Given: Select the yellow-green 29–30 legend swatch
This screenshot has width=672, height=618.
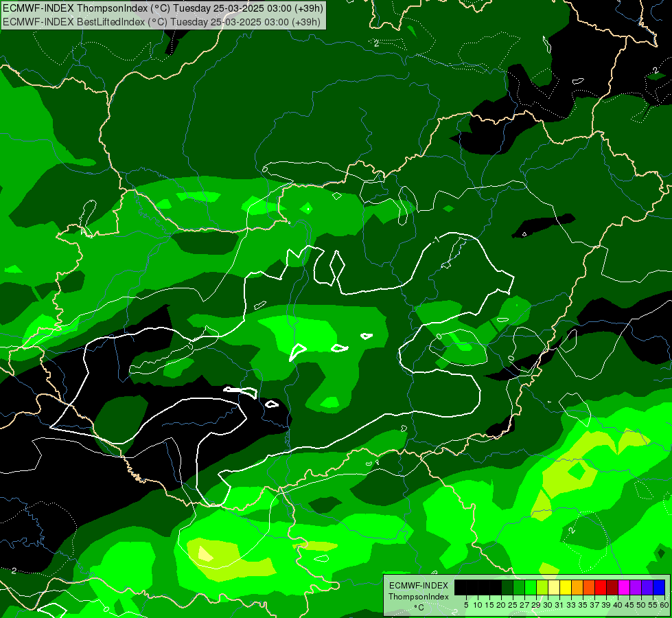Looking at the screenshot, I should [542, 587].
